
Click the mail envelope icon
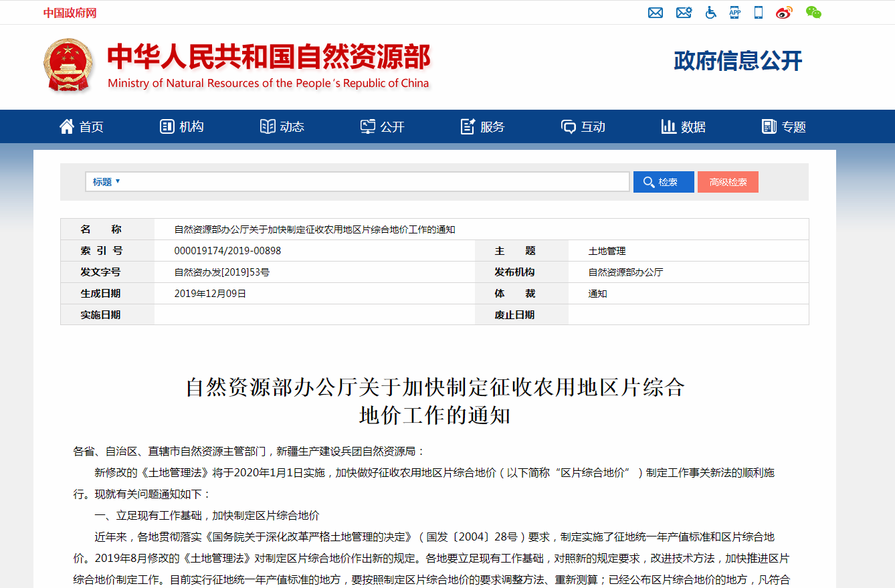pyautogui.click(x=656, y=13)
